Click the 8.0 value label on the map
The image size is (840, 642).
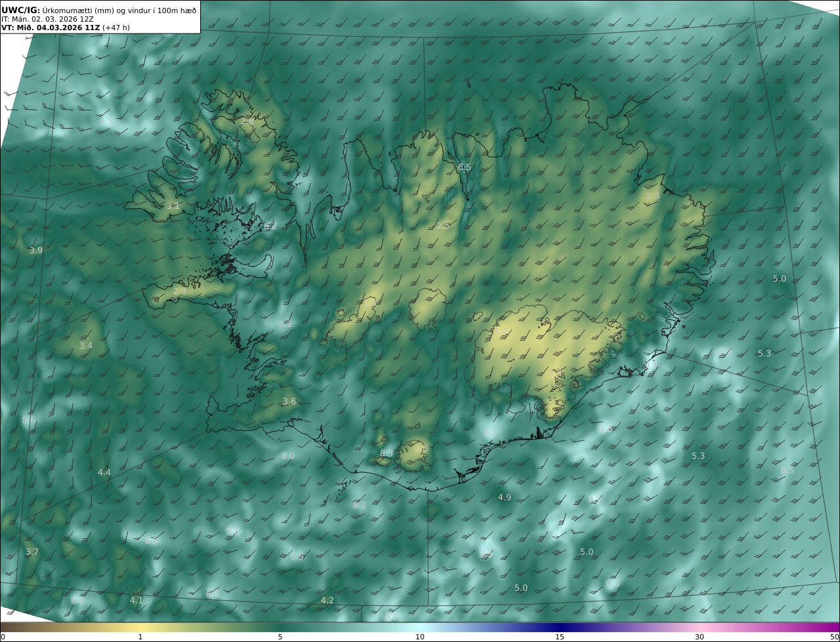point(288,456)
